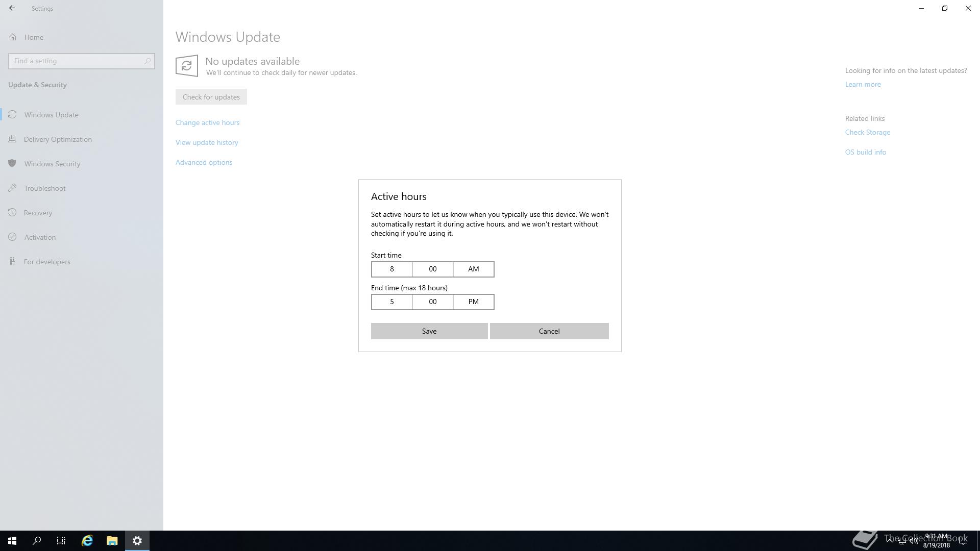The height and width of the screenshot is (551, 980).
Task: Click the Settings gear on taskbar
Action: point(137,541)
